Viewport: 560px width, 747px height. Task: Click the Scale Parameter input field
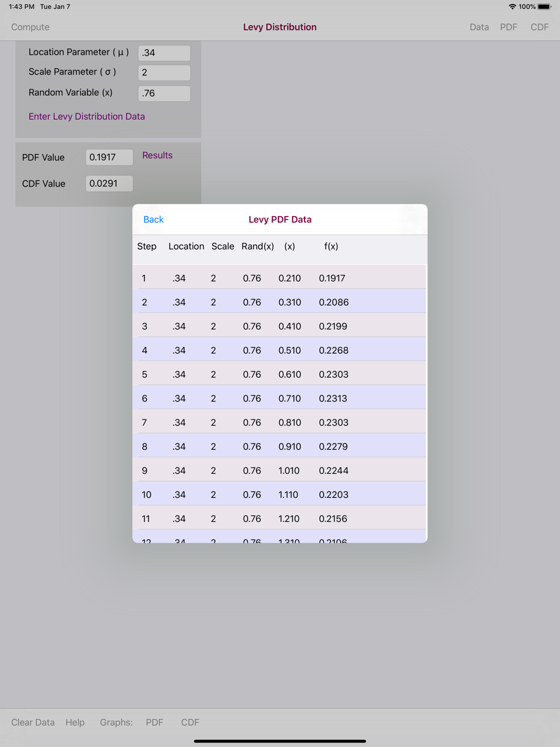click(164, 73)
